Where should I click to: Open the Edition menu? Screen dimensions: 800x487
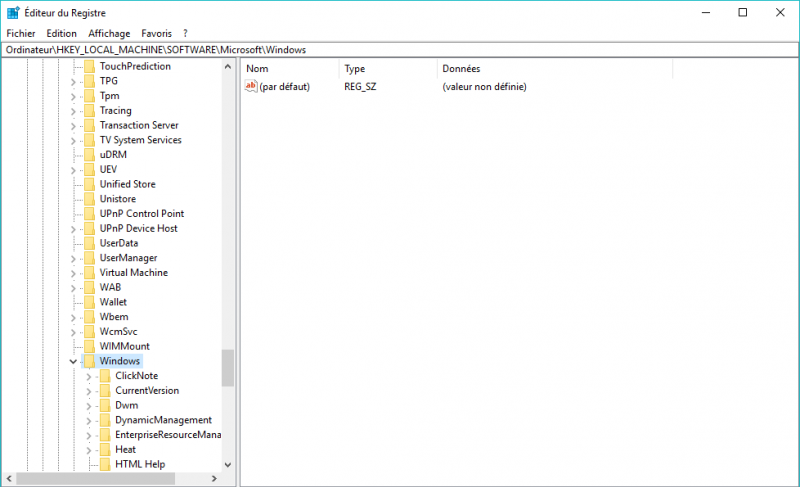[x=61, y=34]
